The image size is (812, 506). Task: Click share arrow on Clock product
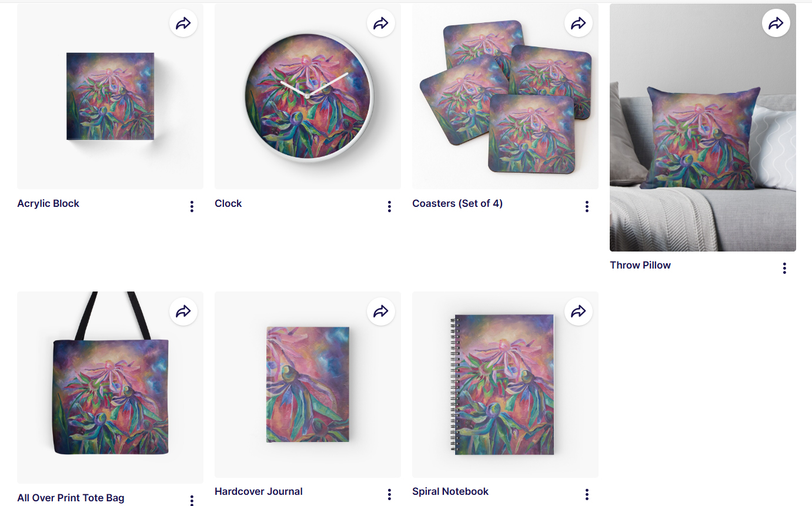pyautogui.click(x=381, y=24)
